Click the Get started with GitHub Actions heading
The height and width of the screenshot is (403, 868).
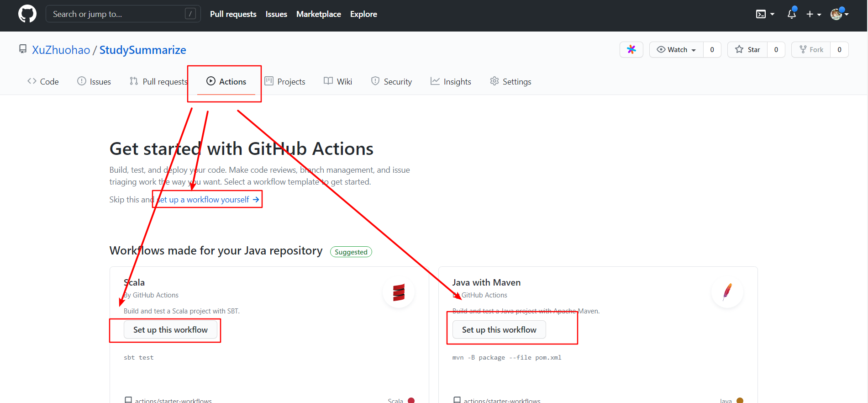(x=242, y=149)
